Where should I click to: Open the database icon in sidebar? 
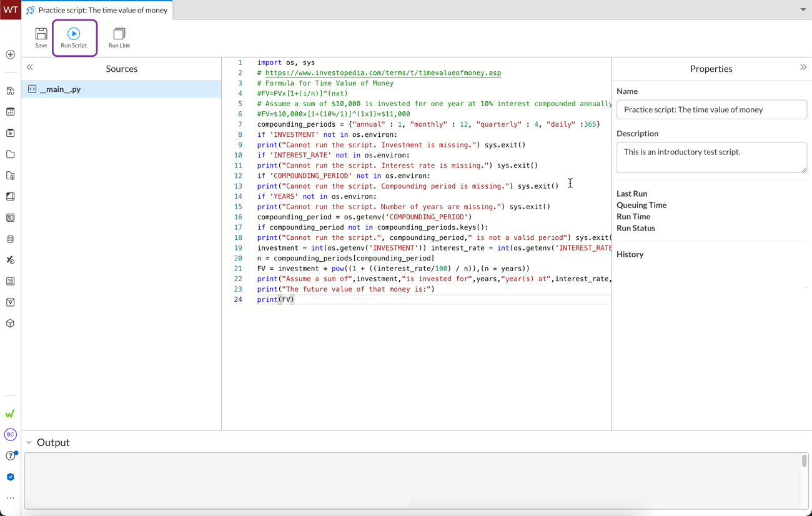[x=11, y=239]
